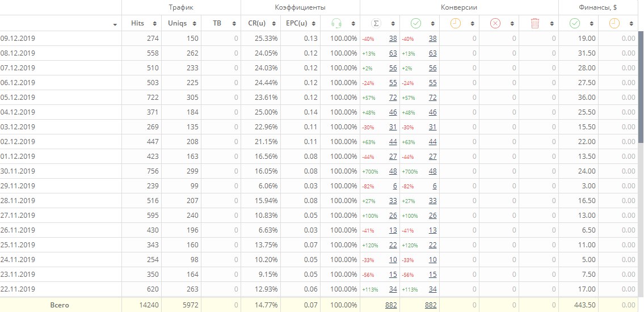Click finance total 443.50
The image size is (644, 312).
585,305
